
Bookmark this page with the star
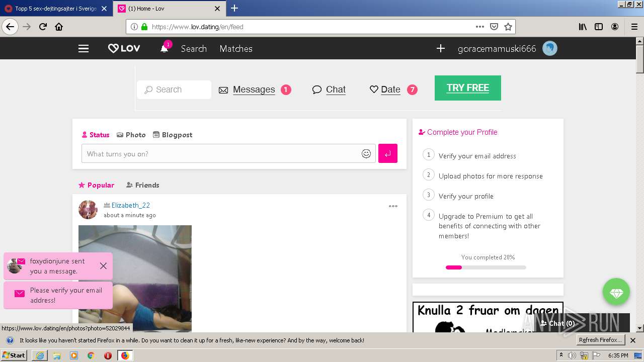point(508,27)
